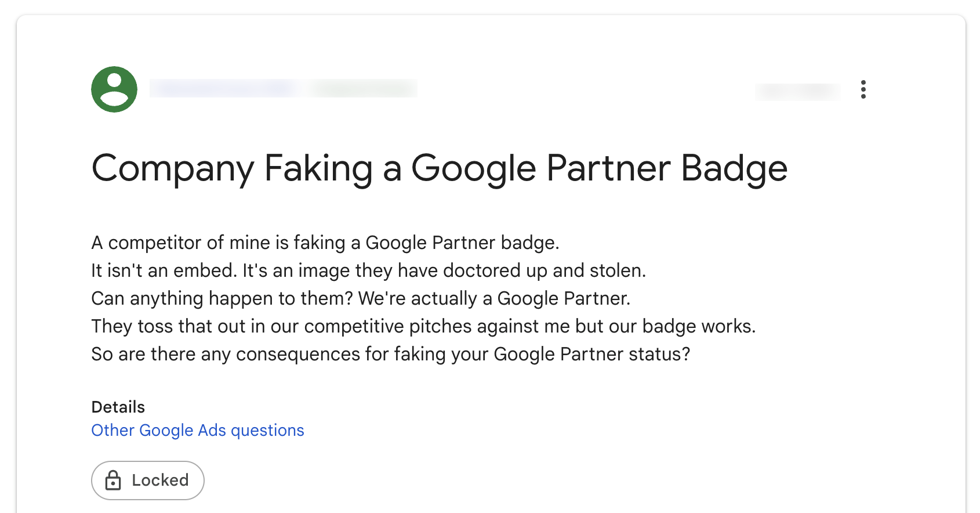Select the title Company Faking a Google Partner Badge

point(439,168)
